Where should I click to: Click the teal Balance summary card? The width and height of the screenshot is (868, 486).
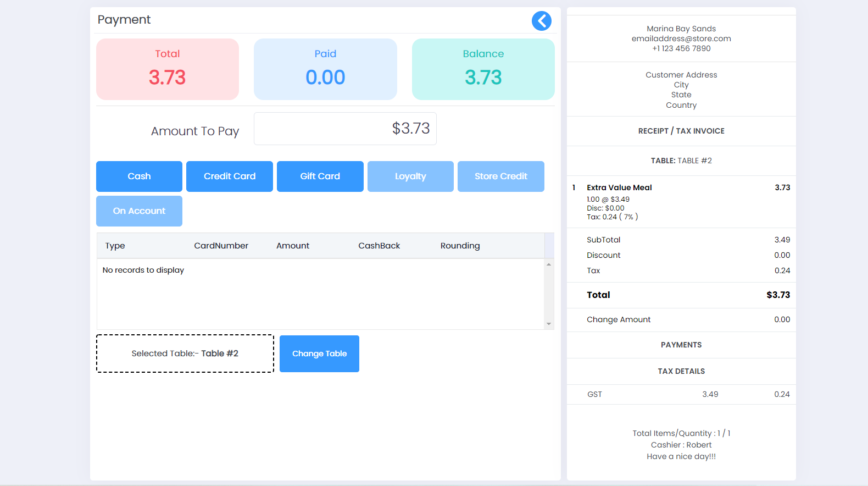(x=483, y=69)
